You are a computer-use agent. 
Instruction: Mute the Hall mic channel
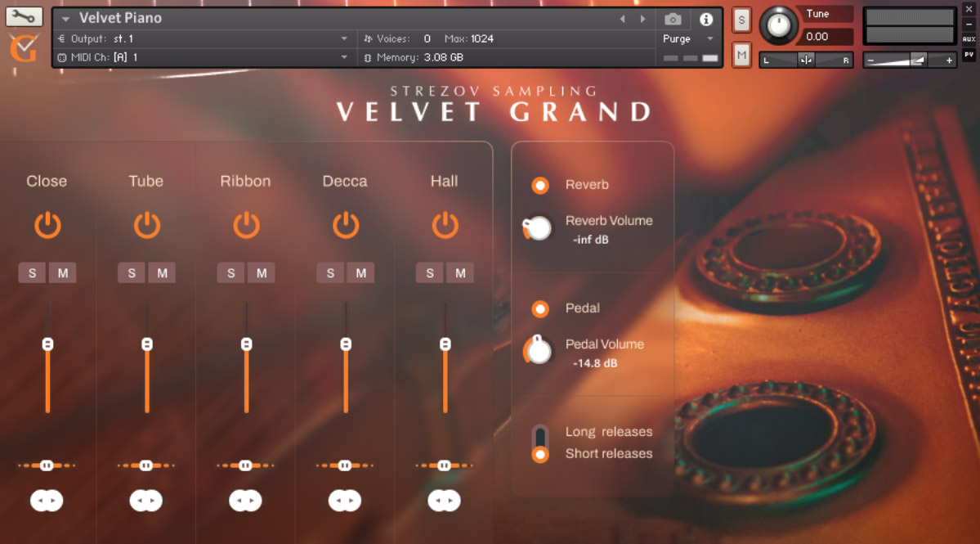(460, 272)
